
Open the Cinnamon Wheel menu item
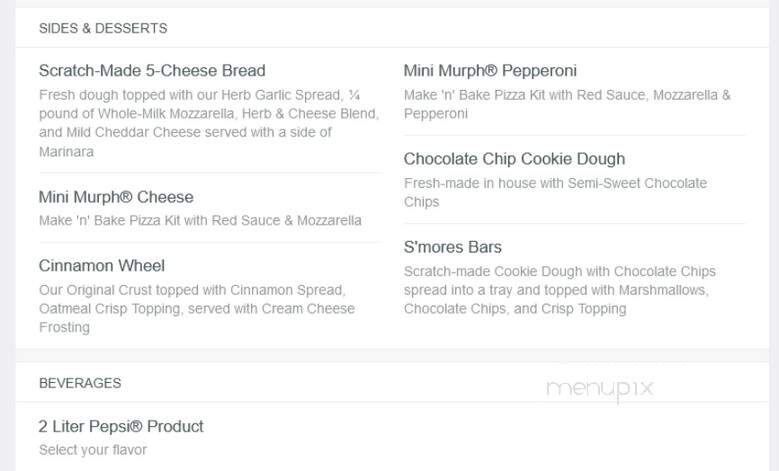coord(102,265)
